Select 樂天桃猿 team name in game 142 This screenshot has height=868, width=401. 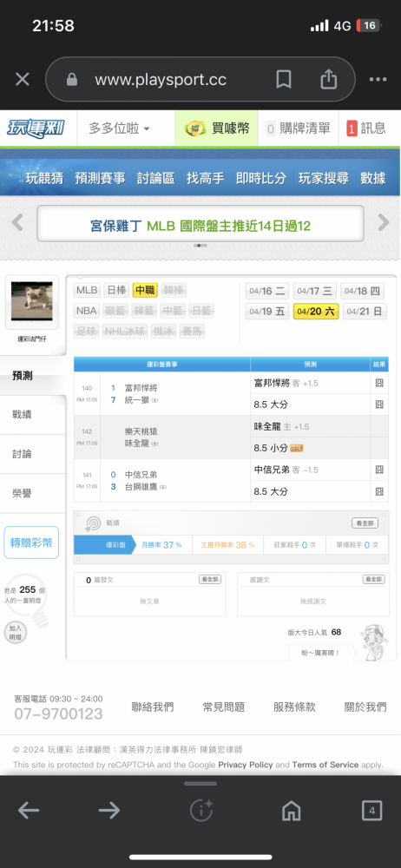click(x=141, y=431)
